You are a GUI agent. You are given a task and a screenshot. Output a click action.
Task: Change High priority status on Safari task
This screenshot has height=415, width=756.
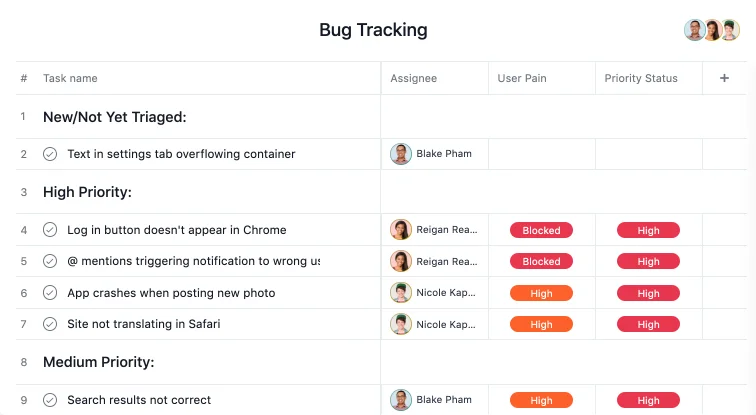[x=648, y=324]
